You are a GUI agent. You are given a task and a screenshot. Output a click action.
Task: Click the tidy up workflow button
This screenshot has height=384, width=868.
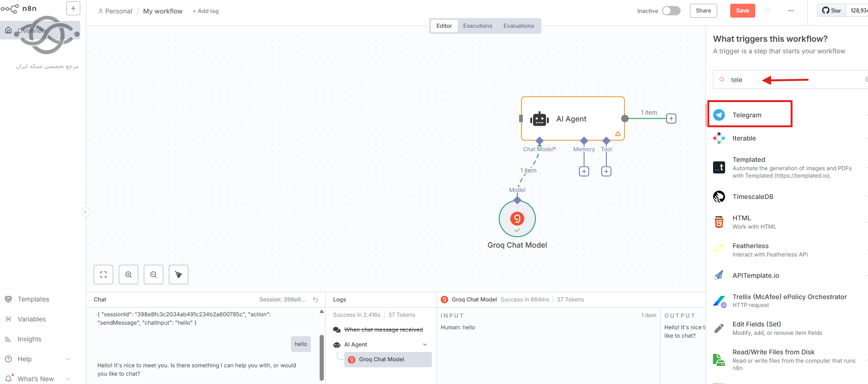tap(179, 275)
